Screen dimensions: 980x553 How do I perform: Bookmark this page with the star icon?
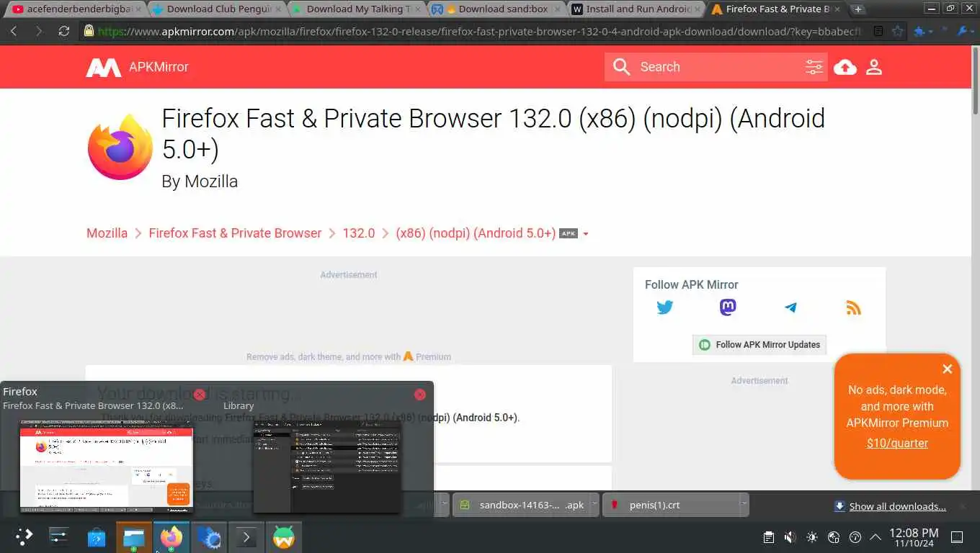(x=897, y=31)
